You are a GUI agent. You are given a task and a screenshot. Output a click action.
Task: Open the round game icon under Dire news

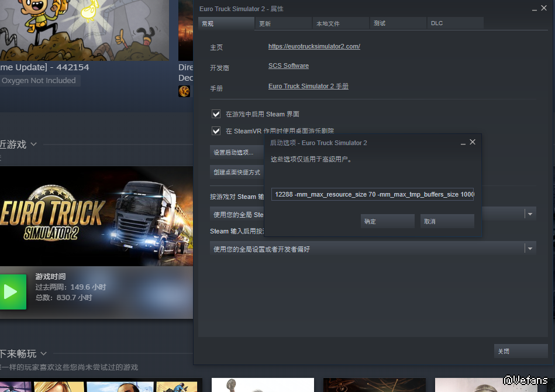coord(184,91)
